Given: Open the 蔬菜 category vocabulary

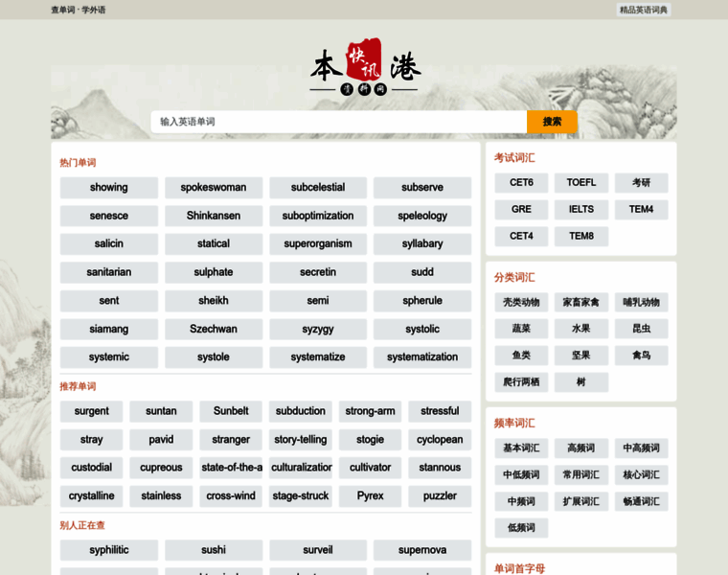Looking at the screenshot, I should (521, 329).
